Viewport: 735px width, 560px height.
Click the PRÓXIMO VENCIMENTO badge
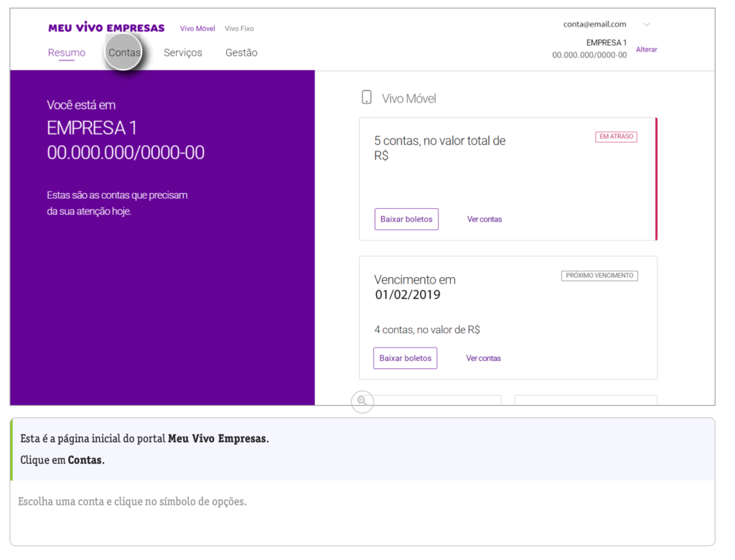click(x=599, y=275)
